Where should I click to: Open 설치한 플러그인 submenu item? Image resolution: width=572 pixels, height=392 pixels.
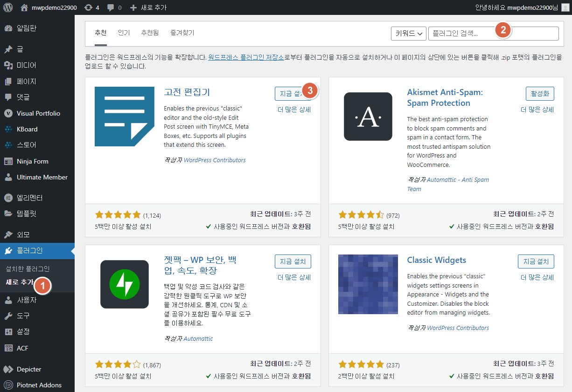coord(28,269)
